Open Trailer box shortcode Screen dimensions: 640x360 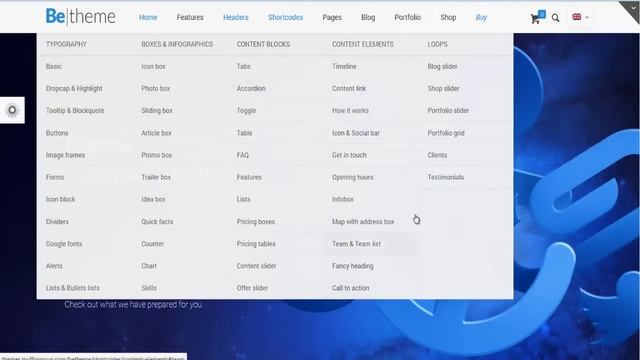pyautogui.click(x=156, y=177)
